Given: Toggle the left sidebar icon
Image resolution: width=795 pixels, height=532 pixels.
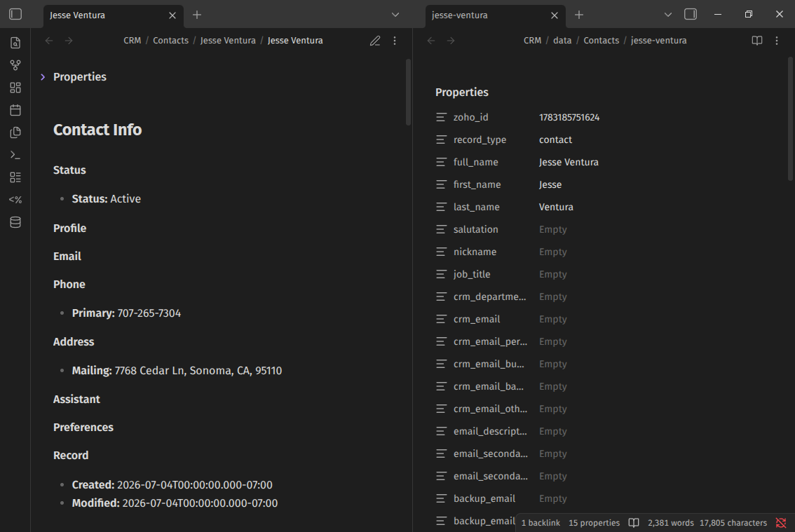Looking at the screenshot, I should (15, 14).
